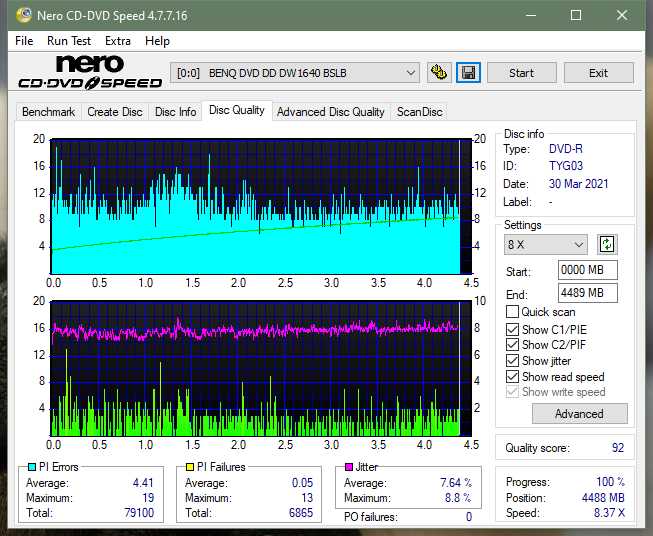Screen dimensions: 653x536
Task: Select the Disc Quality tab
Action: pos(237,110)
